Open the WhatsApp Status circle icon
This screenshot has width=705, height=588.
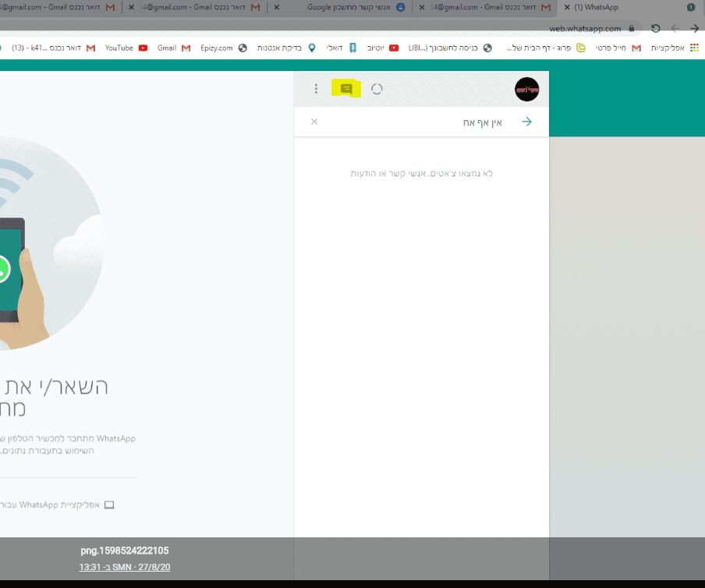point(377,89)
